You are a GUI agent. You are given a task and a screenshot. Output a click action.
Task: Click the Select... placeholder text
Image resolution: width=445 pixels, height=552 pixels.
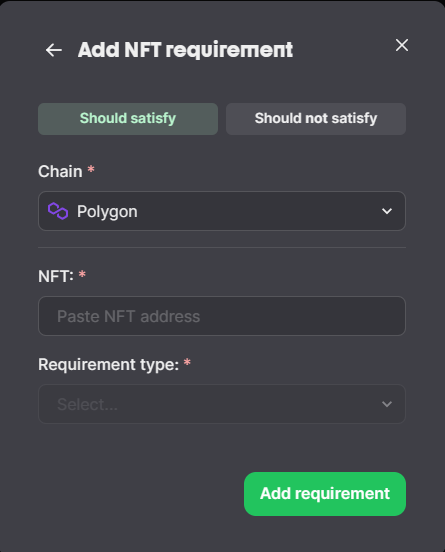(x=87, y=404)
